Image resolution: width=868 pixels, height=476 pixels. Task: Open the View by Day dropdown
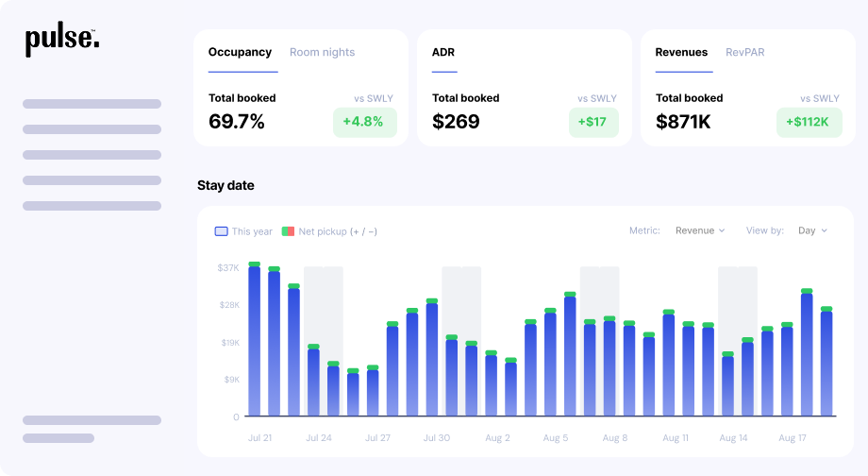click(x=812, y=230)
